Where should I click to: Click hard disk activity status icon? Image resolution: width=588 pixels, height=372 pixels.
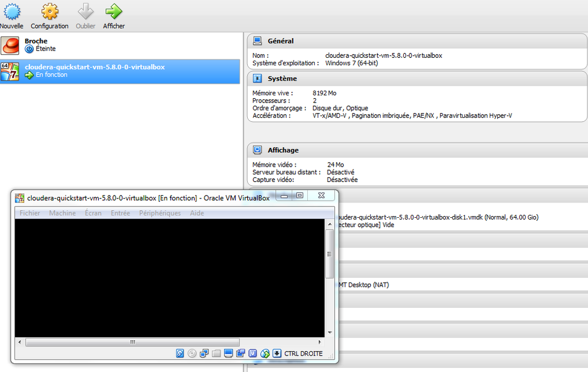(x=180, y=353)
